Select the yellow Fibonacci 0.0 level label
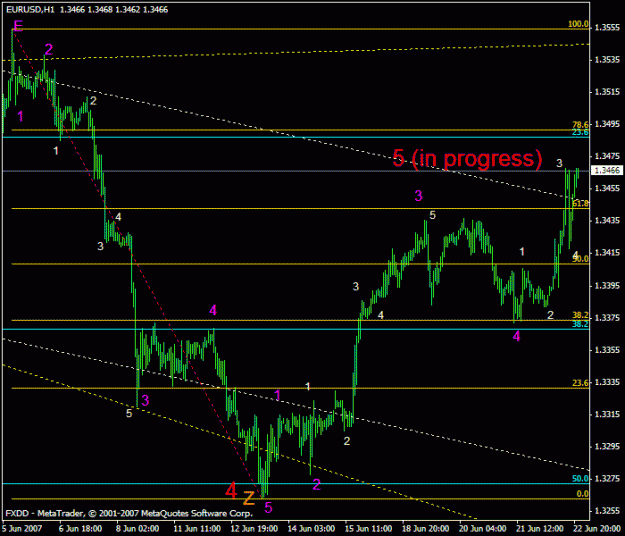 [582, 494]
